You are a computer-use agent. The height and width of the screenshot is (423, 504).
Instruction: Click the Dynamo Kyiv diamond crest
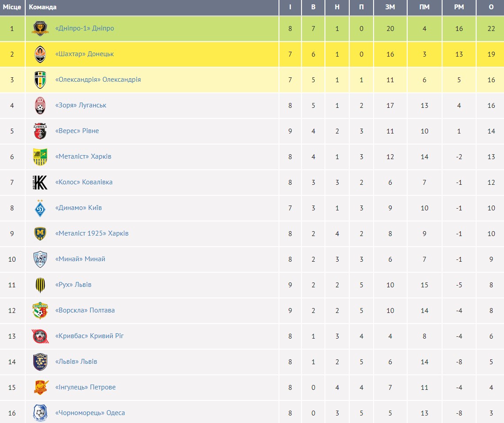40,208
